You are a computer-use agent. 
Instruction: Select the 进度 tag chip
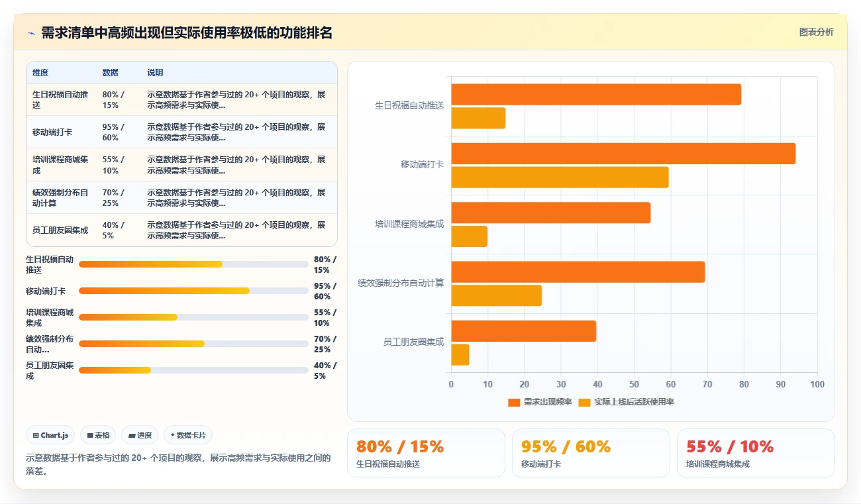pos(140,435)
